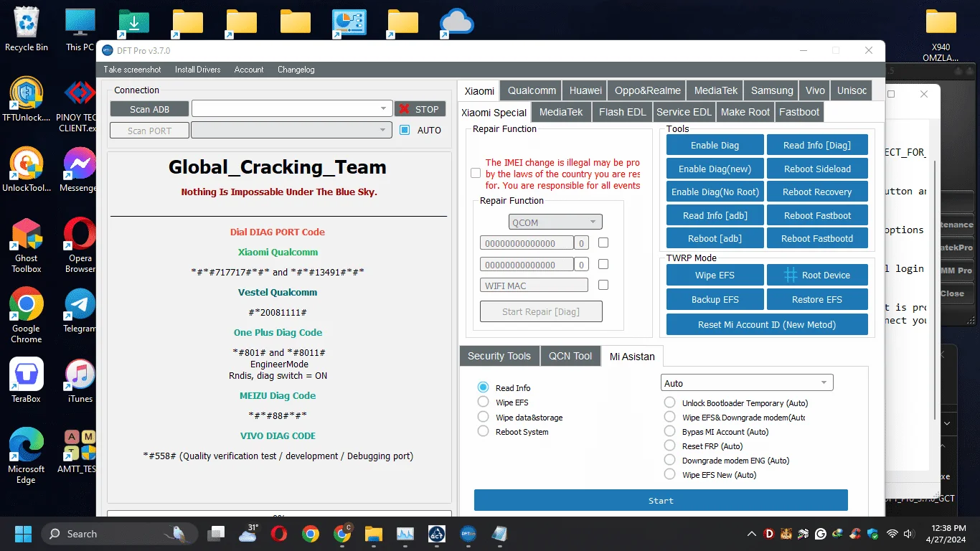Launch TeraBox desktop icon
The height and width of the screenshot is (551, 980).
point(27,380)
